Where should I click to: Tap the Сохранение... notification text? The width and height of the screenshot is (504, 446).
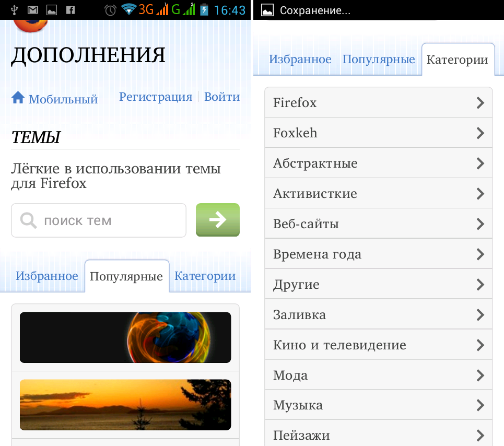click(x=315, y=10)
